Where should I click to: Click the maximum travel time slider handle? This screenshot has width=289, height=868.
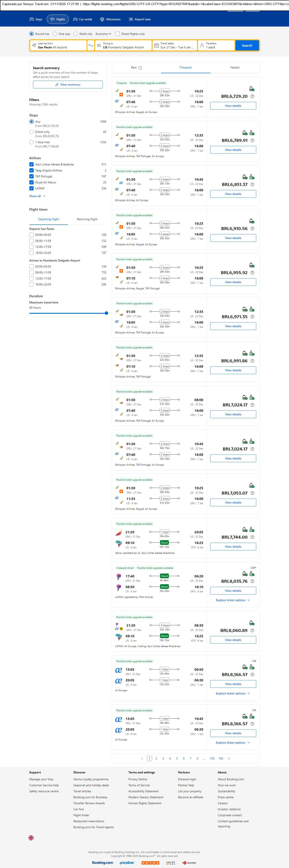106,313
